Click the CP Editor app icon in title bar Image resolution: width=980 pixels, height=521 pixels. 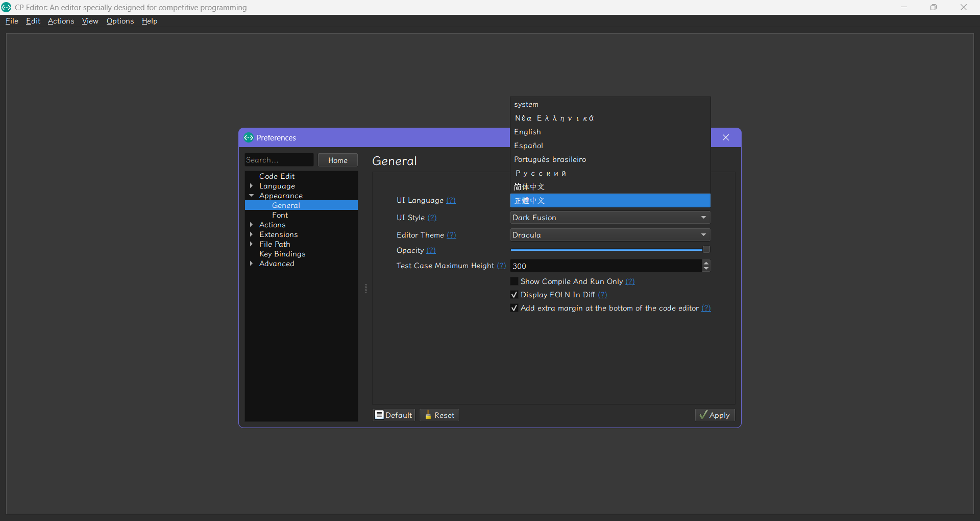click(7, 7)
